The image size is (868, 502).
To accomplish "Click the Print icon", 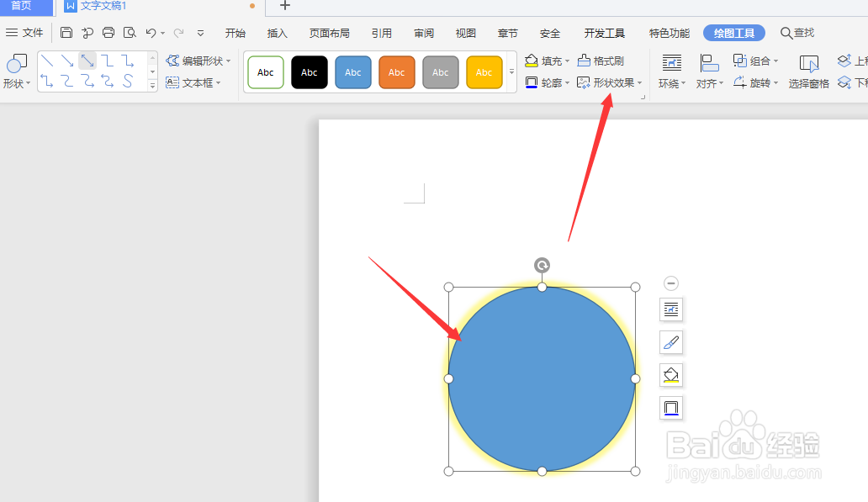I will (108, 33).
